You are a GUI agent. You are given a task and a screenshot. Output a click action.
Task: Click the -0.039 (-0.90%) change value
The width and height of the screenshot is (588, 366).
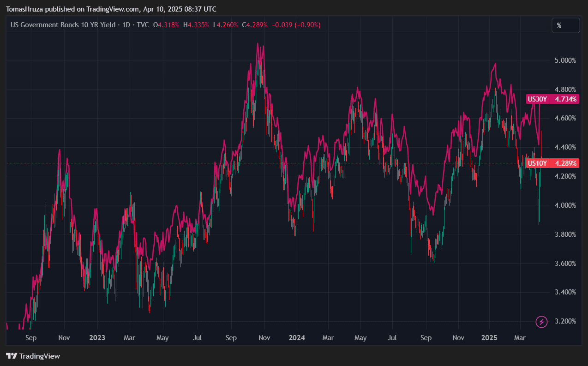tap(296, 25)
